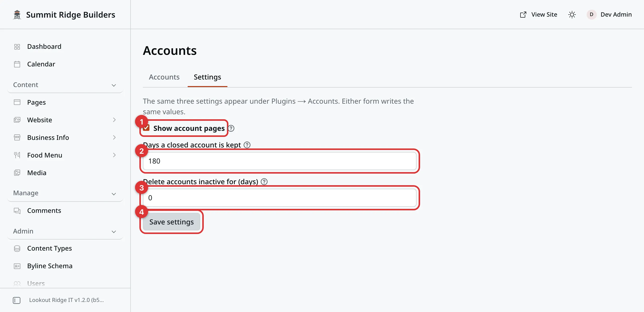Focus the inactive accounts days field

[x=279, y=198]
